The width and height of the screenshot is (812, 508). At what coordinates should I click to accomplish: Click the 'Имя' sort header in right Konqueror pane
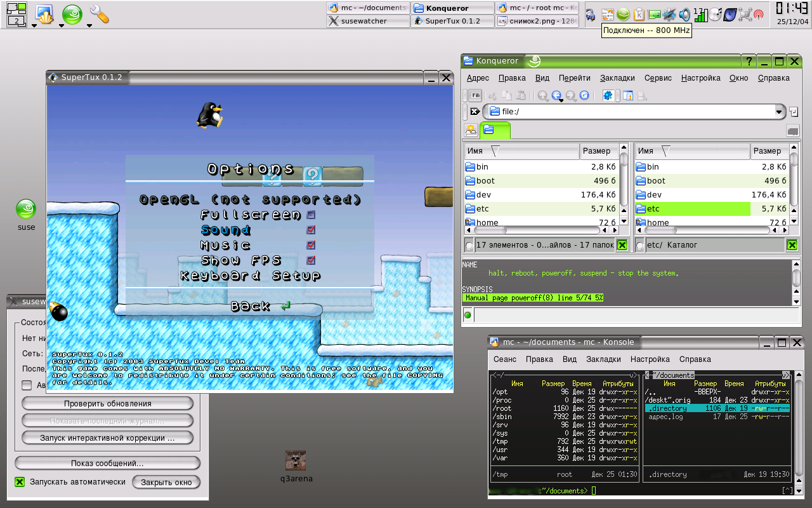point(693,151)
